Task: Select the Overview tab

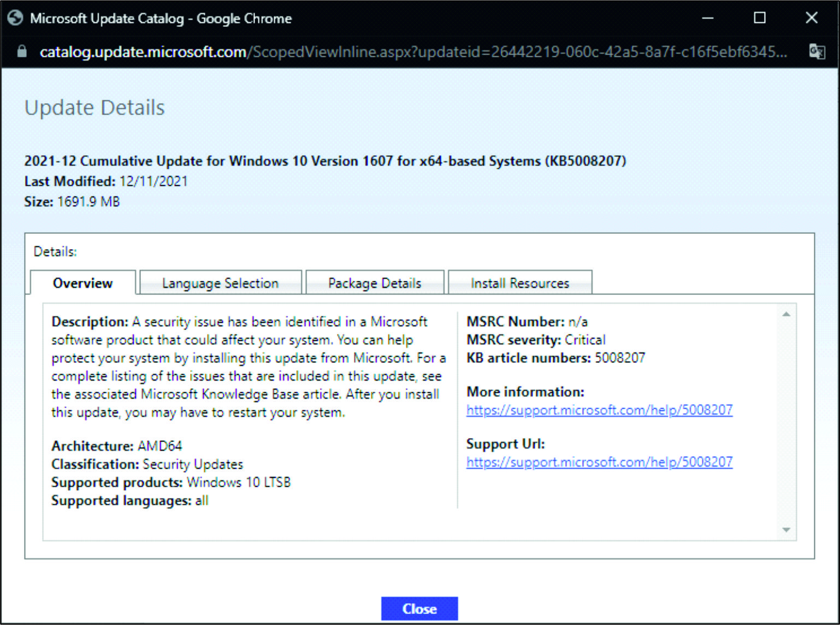Action: (x=83, y=283)
